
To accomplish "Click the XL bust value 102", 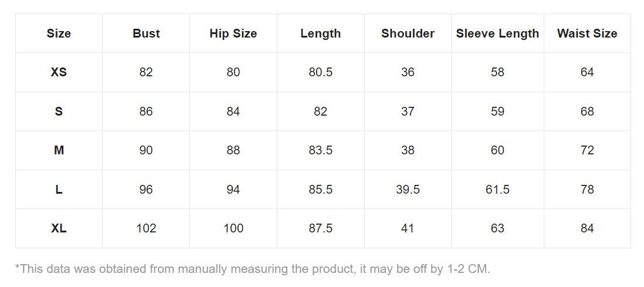I will click(146, 229).
